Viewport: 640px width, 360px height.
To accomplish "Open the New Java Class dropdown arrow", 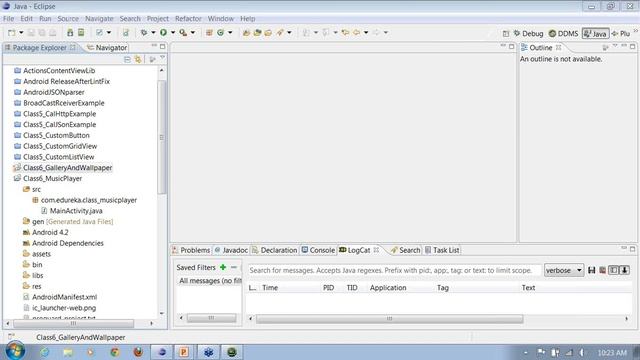I will coord(230,33).
